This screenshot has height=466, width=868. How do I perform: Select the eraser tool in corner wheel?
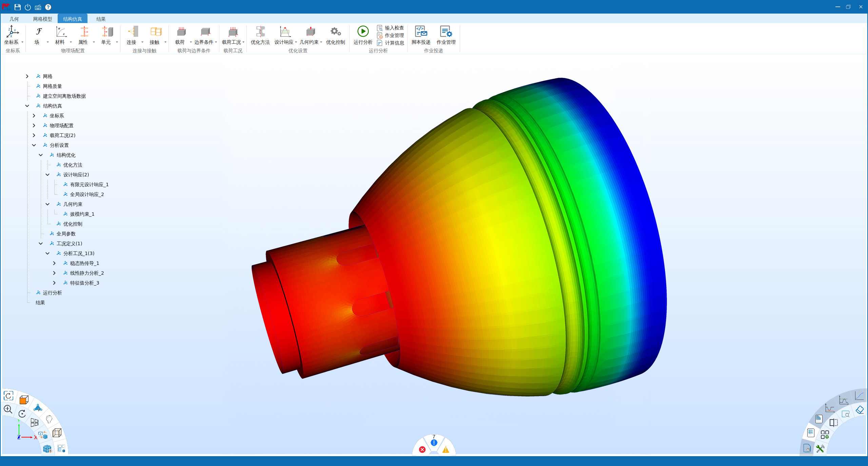pyautogui.click(x=860, y=410)
